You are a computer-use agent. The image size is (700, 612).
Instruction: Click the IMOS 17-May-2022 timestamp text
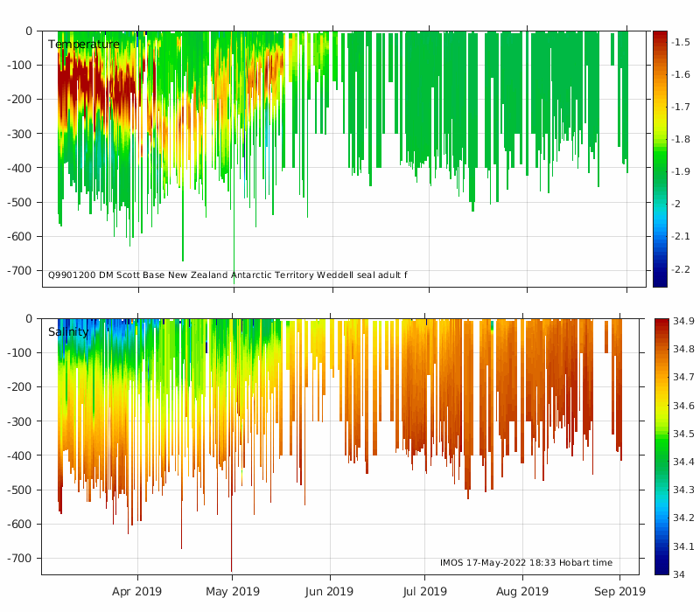(526, 563)
